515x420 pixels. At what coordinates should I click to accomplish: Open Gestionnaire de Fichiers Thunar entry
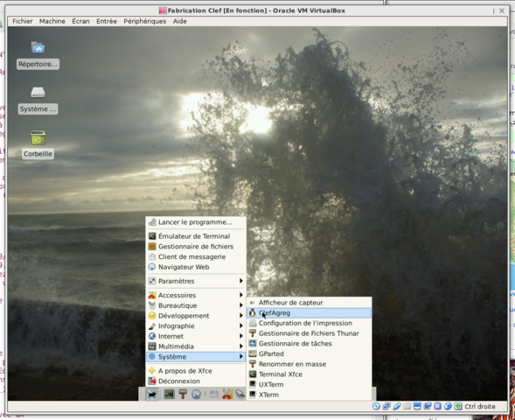click(309, 333)
